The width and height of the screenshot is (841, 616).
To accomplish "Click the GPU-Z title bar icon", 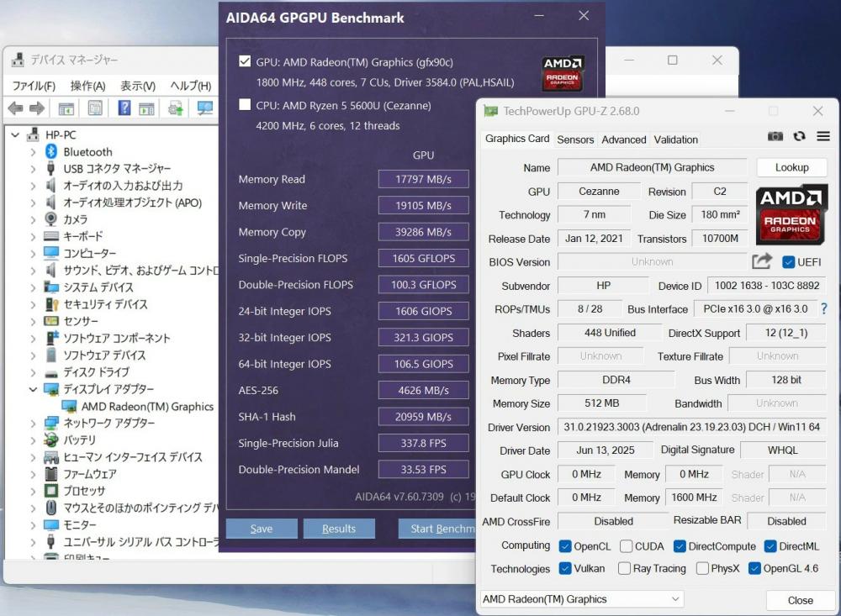I will point(490,111).
